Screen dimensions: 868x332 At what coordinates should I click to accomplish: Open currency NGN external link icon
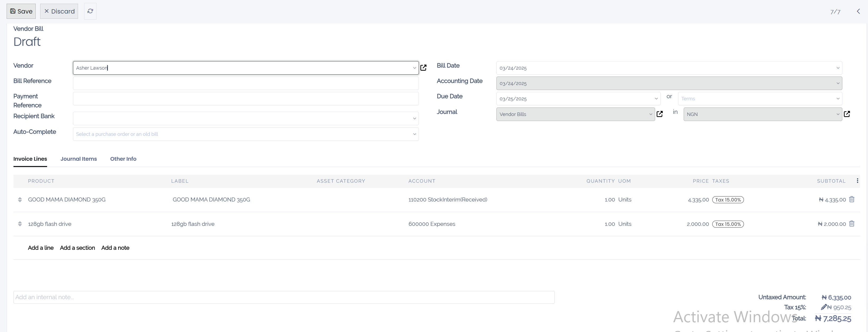[847, 114]
